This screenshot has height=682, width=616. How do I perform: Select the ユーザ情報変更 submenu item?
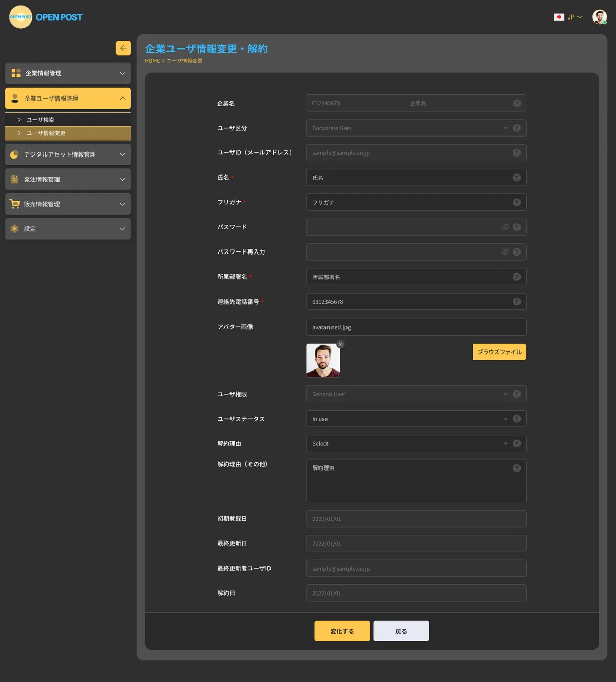(x=68, y=133)
